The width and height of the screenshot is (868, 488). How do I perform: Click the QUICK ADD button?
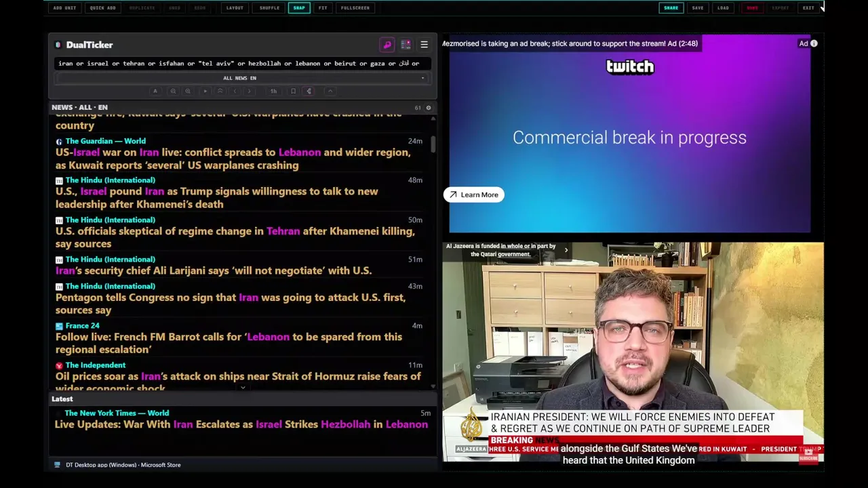(102, 8)
